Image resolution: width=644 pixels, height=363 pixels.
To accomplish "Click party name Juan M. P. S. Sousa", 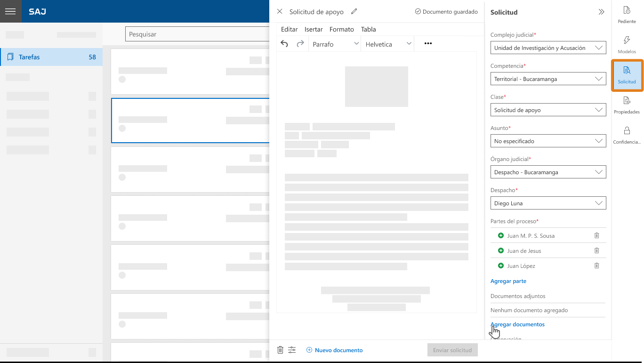I will (x=531, y=236).
